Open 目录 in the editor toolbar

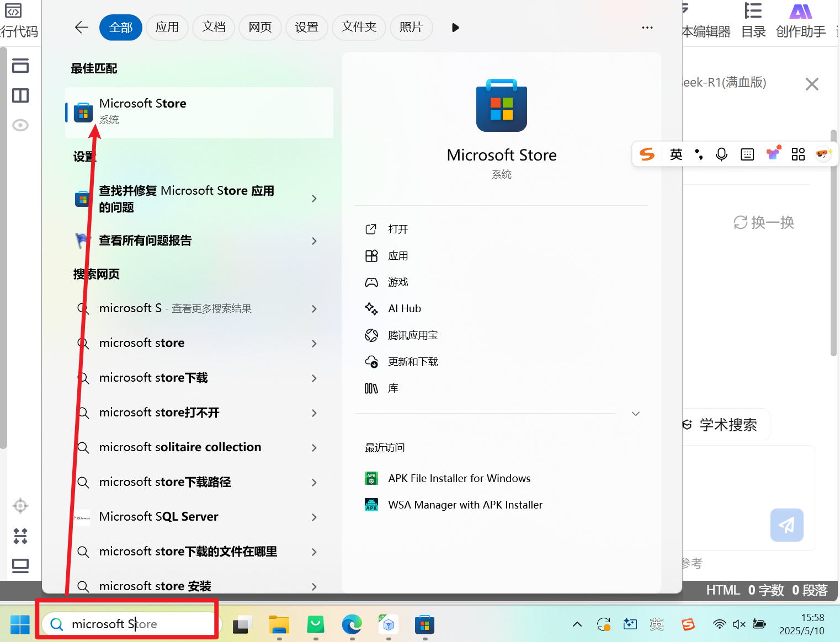pos(753,21)
